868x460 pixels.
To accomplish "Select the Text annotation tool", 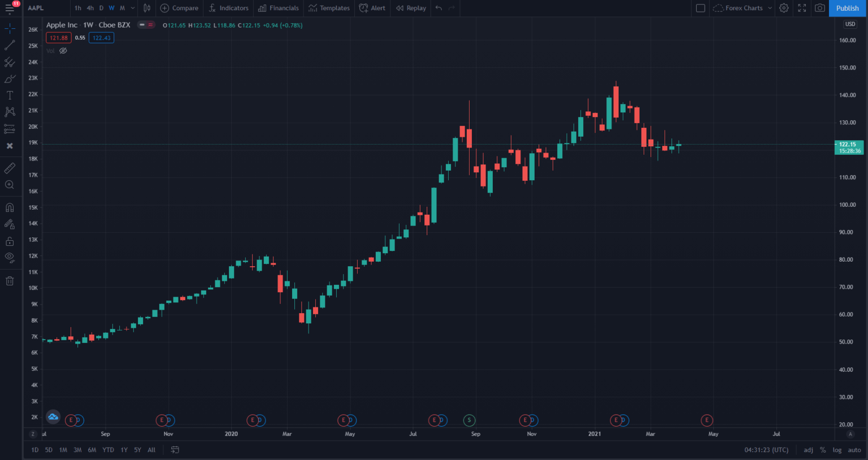I will [x=10, y=95].
